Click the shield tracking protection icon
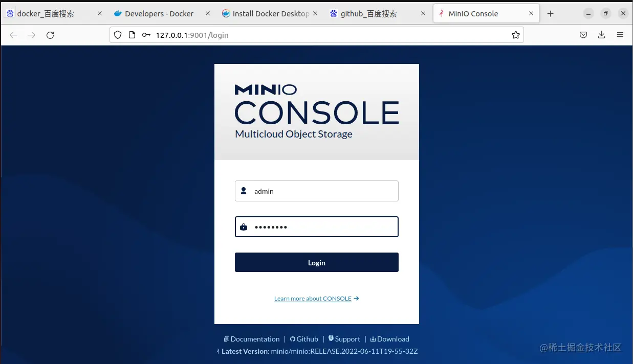The image size is (633, 364). 118,35
